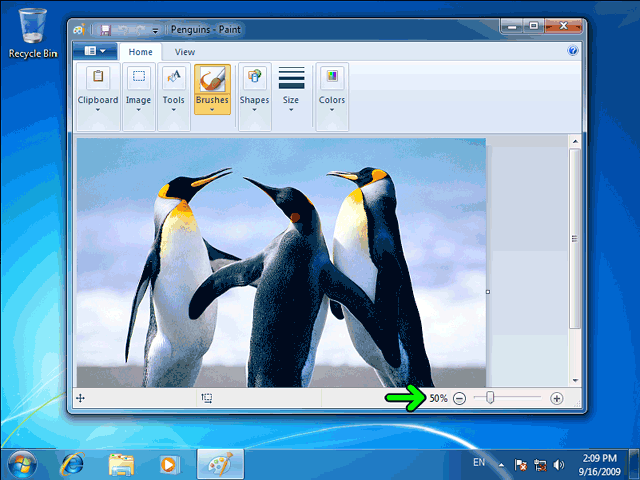This screenshot has height=480, width=640.
Task: Expand the Colors dropdown arrow
Action: pyautogui.click(x=332, y=110)
